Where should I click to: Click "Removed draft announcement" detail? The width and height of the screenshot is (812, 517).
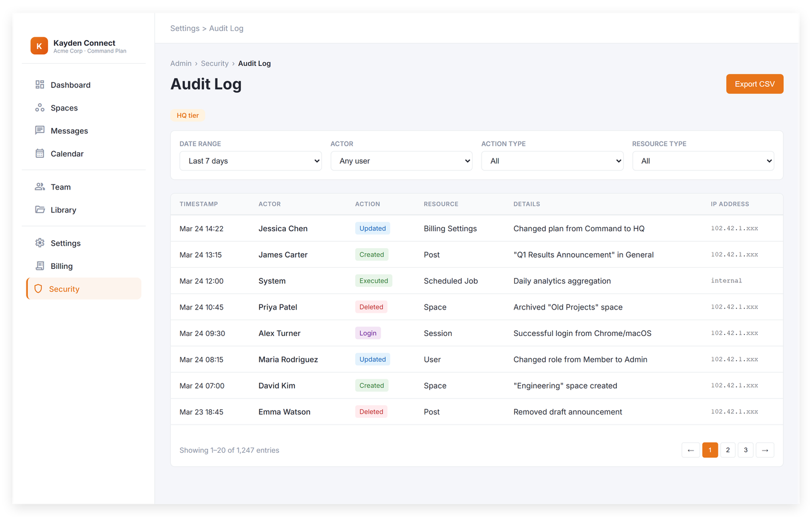(567, 412)
